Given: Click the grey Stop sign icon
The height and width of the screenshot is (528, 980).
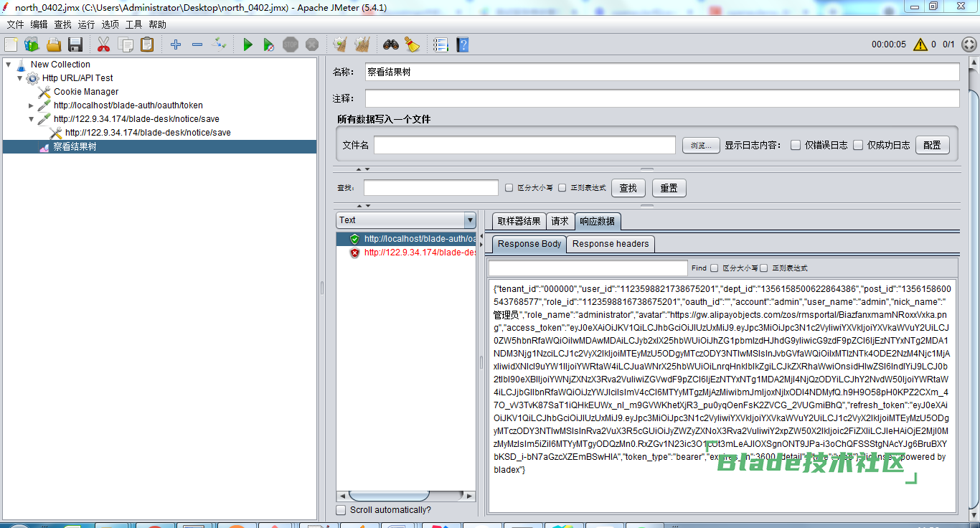Looking at the screenshot, I should (290, 44).
